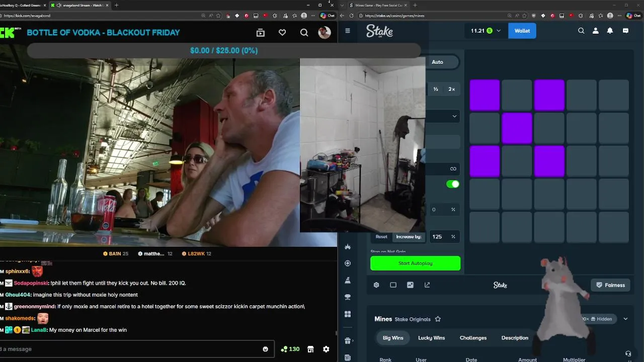Open Stake site search
Viewport: 644px width, 362px height.
point(581,31)
